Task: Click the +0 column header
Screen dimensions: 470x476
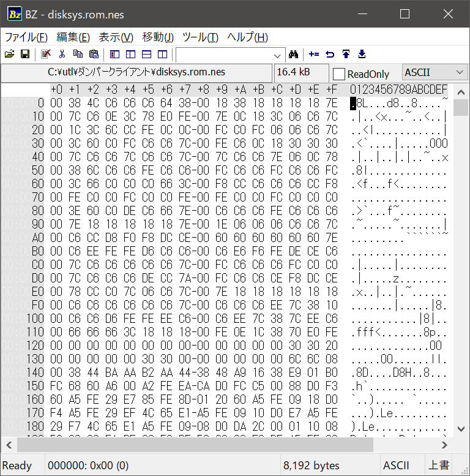Action: 56,89
